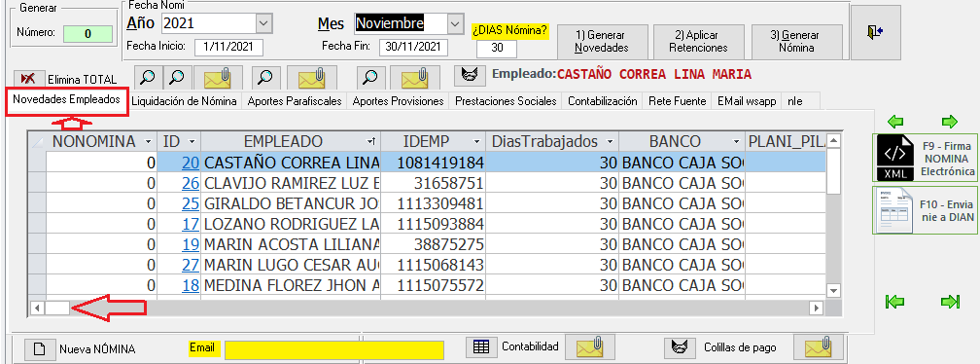Open employee ID link 26

[x=191, y=183]
